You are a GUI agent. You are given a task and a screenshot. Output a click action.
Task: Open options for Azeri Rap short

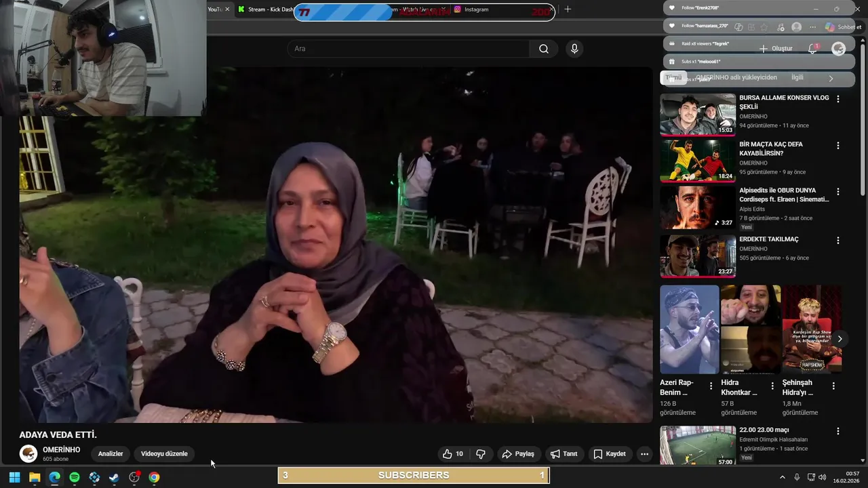[x=711, y=386]
